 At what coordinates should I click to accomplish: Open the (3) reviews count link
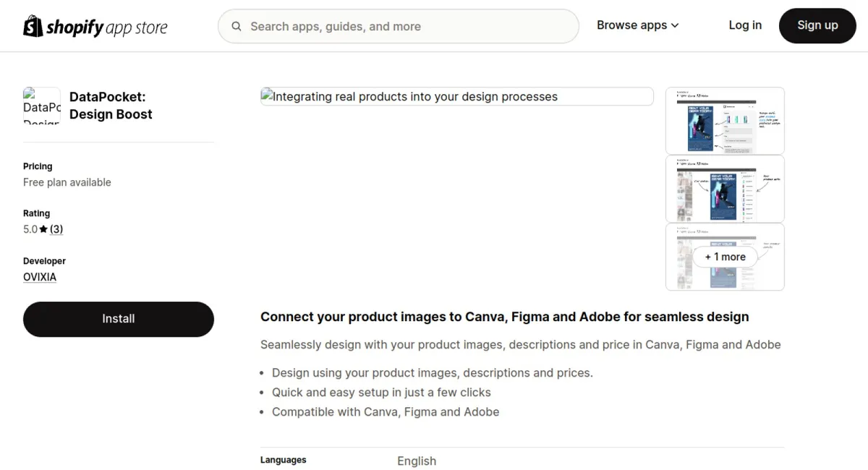point(56,229)
